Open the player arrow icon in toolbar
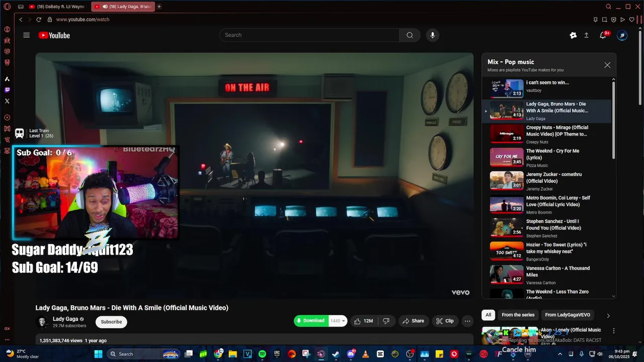The image size is (644, 362). click(622, 20)
